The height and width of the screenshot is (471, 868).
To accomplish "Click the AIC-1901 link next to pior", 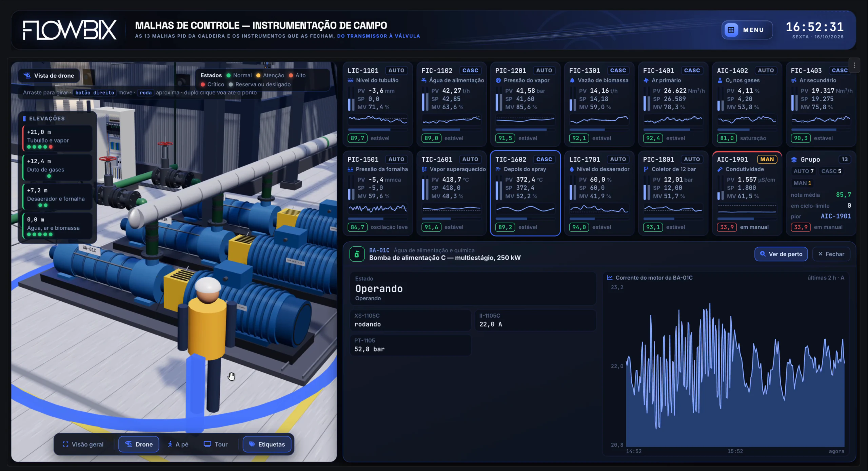I will tap(836, 216).
